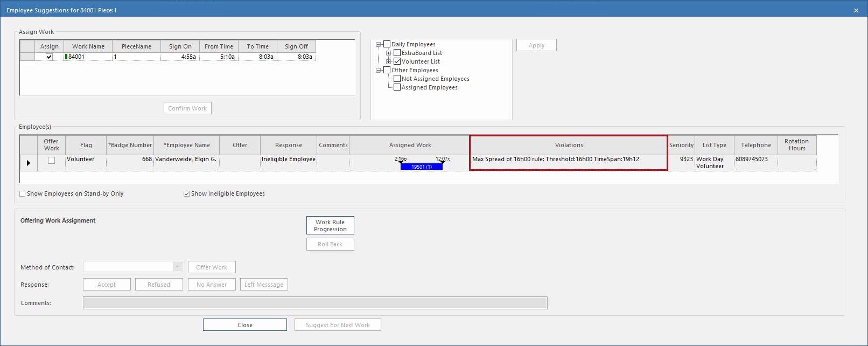Click the Rotation Hours column header
868x346 pixels.
pos(797,145)
